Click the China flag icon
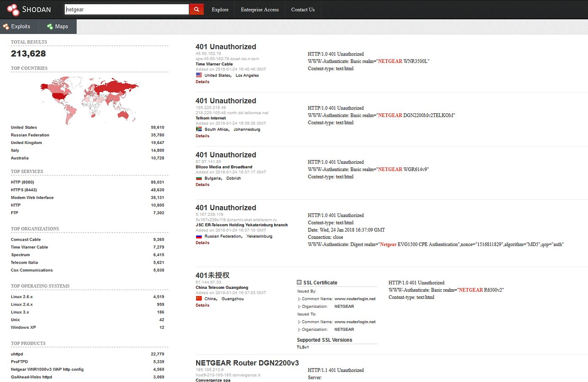Screen dimensions: 588x382 point(199,298)
